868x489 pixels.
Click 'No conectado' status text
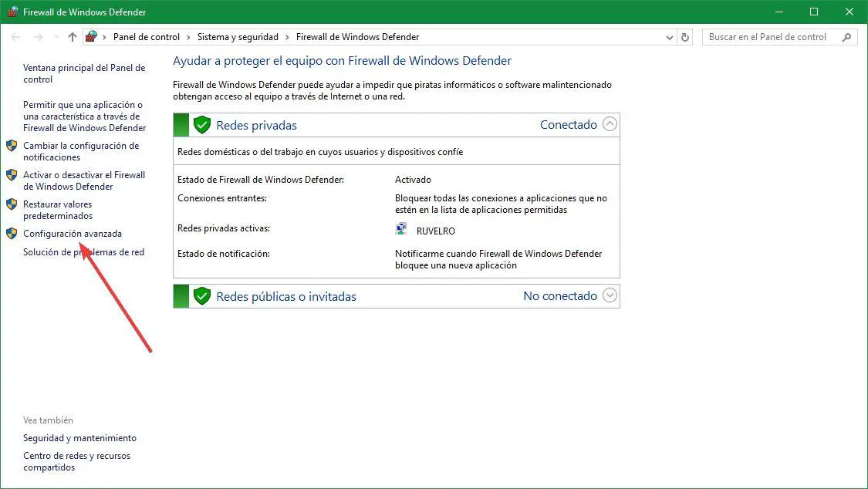pos(560,296)
